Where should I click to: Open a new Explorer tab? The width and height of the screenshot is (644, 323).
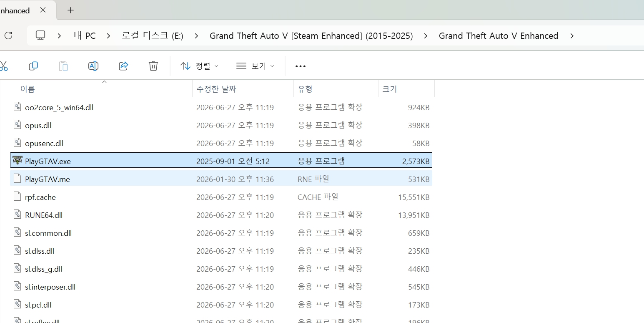pyautogui.click(x=70, y=10)
